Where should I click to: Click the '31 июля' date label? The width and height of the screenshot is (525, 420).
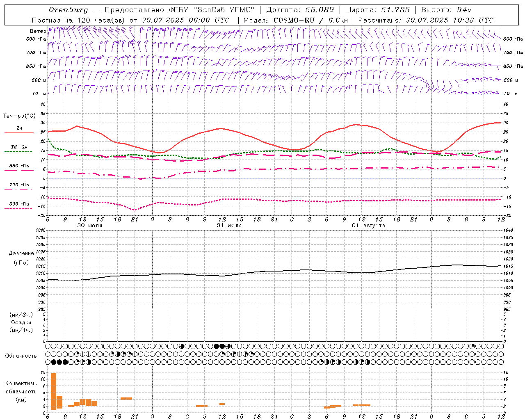click(229, 226)
